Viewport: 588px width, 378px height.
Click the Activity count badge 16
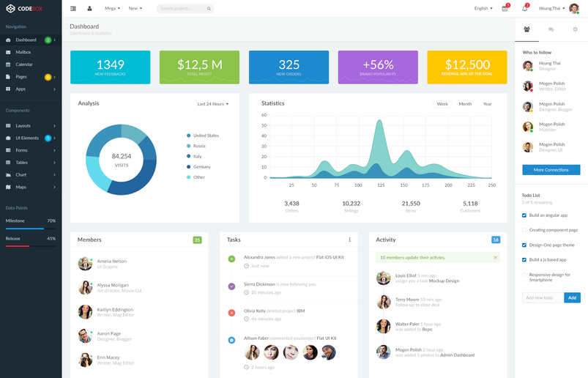(x=496, y=240)
